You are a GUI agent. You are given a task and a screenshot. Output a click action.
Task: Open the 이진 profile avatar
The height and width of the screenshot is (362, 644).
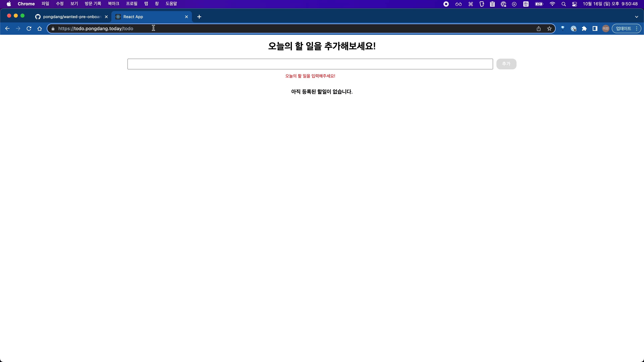pyautogui.click(x=605, y=28)
